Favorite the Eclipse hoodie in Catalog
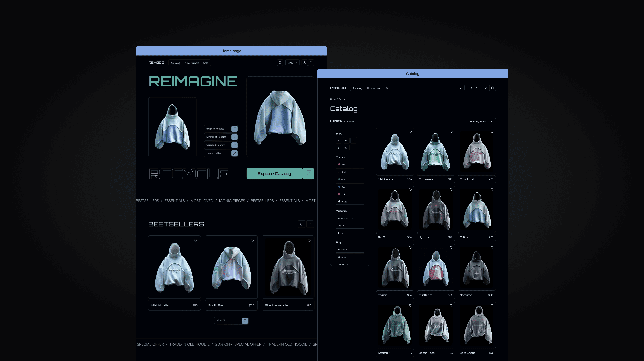 (492, 190)
